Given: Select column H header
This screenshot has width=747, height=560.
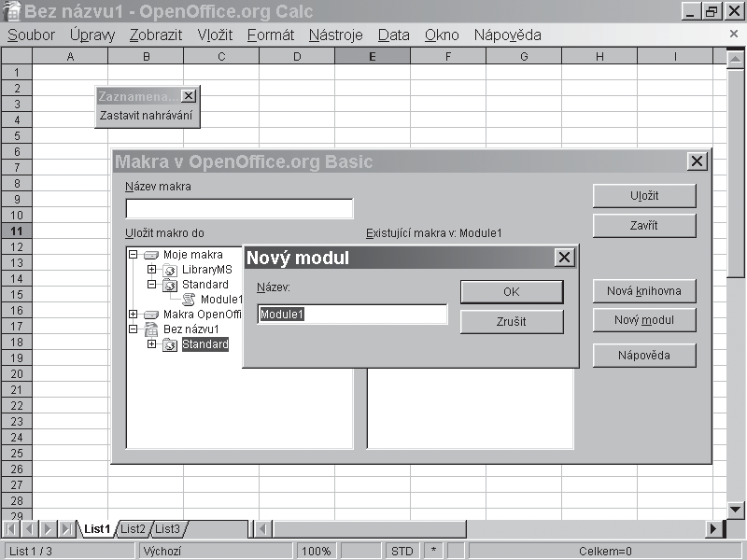Looking at the screenshot, I should [x=599, y=57].
